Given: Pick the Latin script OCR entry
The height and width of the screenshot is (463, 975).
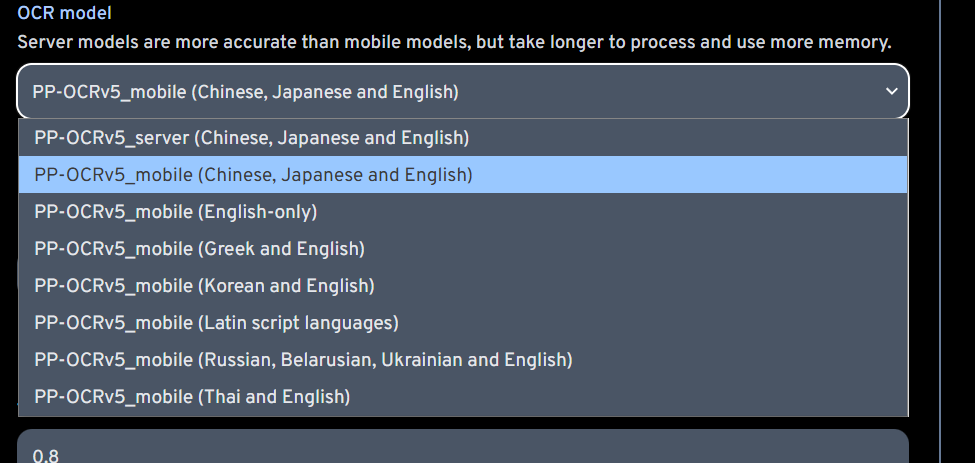Looking at the screenshot, I should 216,322.
